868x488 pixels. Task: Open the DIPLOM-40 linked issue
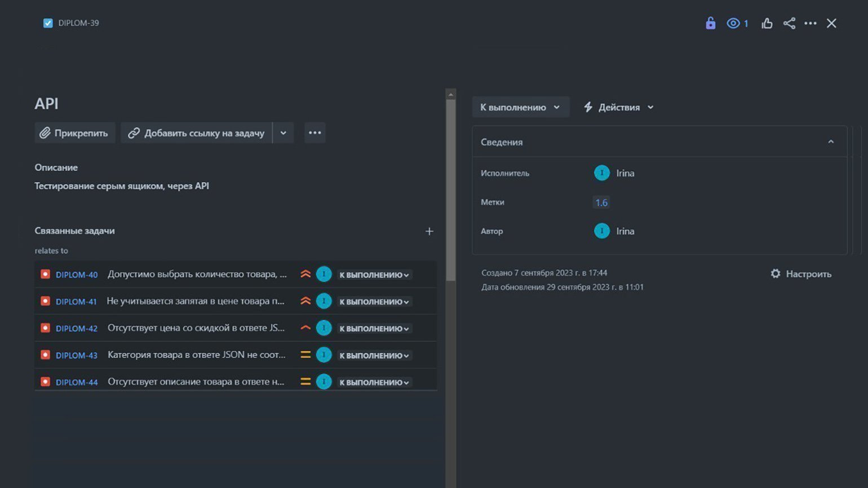(77, 275)
